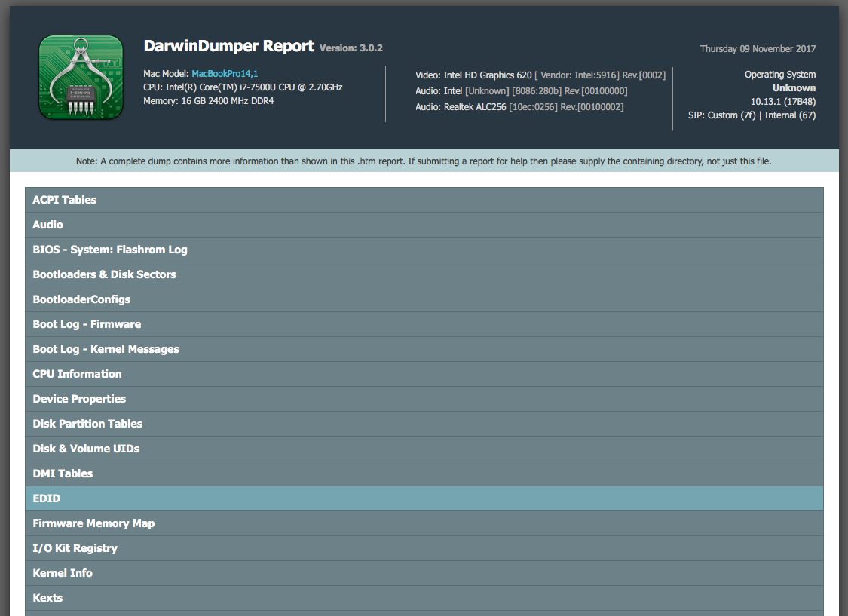Click the DarwinDumper caliper app icon
Image resolution: width=848 pixels, height=616 pixels.
coord(81,78)
